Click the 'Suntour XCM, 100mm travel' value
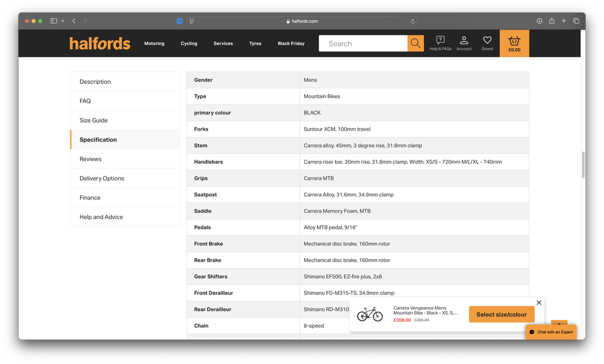 [x=337, y=129]
